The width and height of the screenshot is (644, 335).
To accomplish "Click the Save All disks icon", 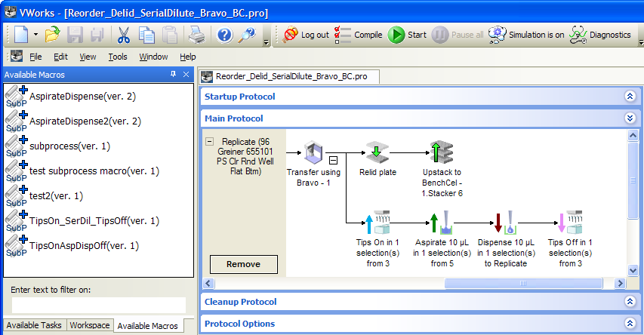I will (x=97, y=35).
